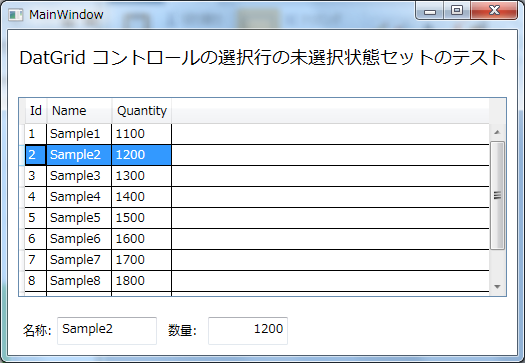
Task: Click the selected Sample2 name cell
Action: tap(79, 155)
